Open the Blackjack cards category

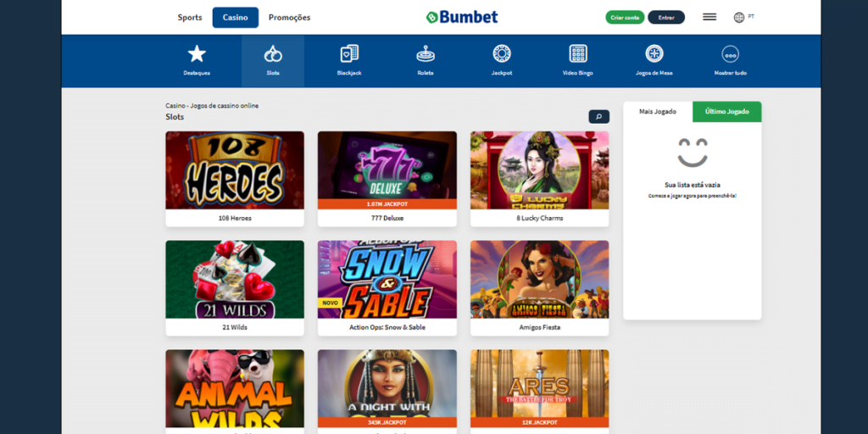(349, 53)
